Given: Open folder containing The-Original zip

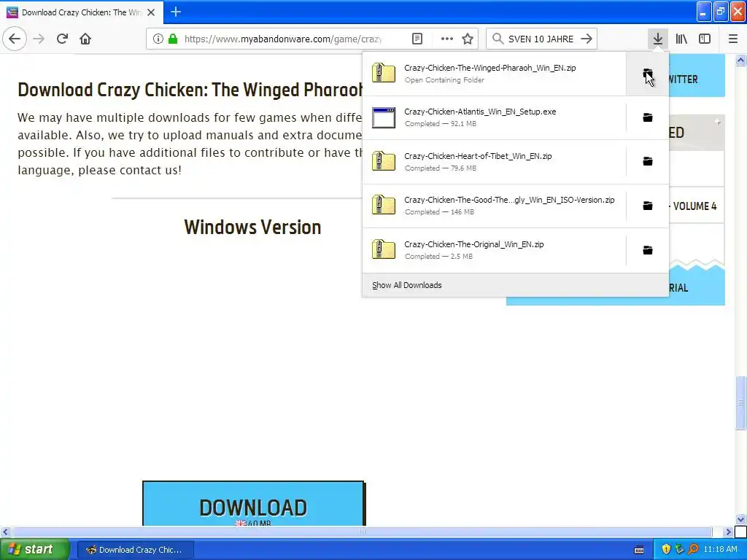Looking at the screenshot, I should coord(648,250).
